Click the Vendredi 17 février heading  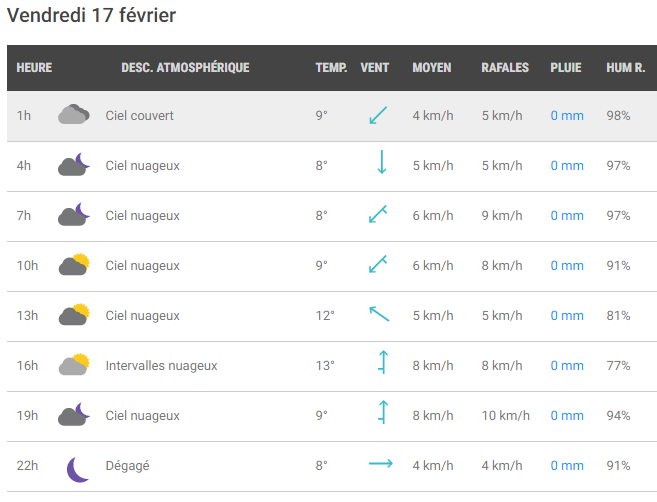91,16
